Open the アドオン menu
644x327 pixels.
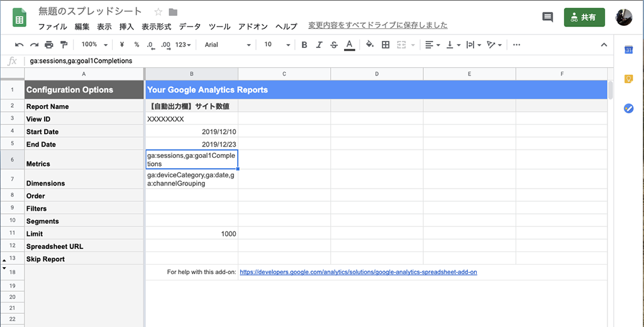point(253,26)
